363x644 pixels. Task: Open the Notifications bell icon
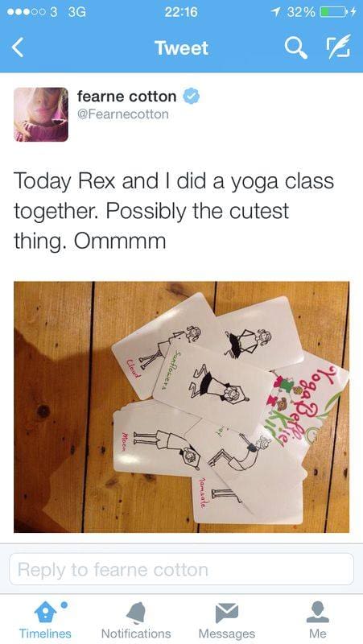136,613
